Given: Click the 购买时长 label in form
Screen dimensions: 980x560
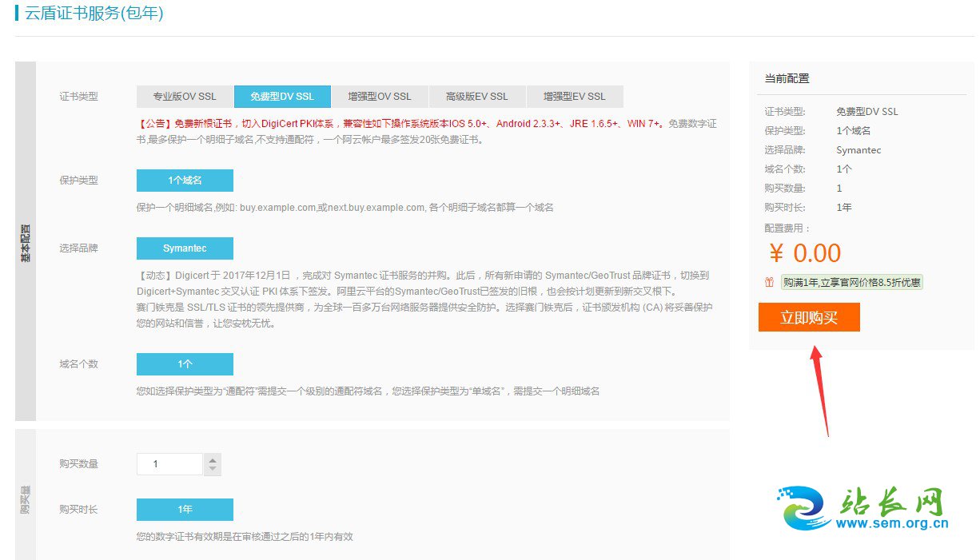Looking at the screenshot, I should point(78,510).
